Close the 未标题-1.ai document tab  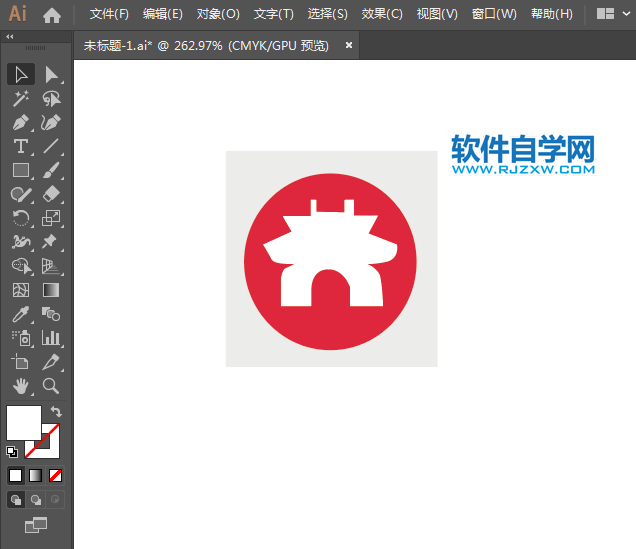[349, 45]
